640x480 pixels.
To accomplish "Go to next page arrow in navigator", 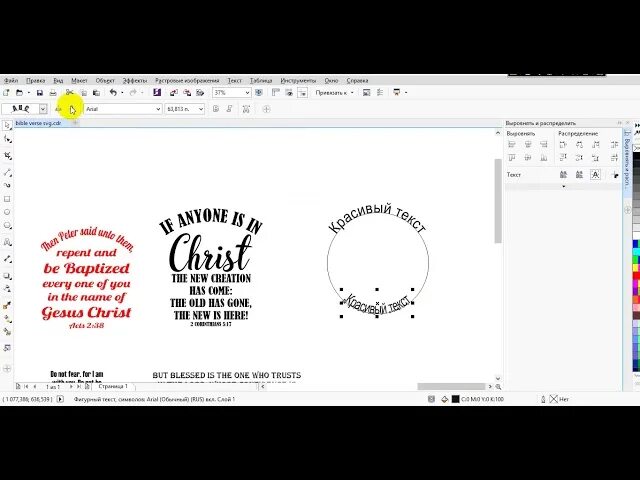I will [x=71, y=386].
